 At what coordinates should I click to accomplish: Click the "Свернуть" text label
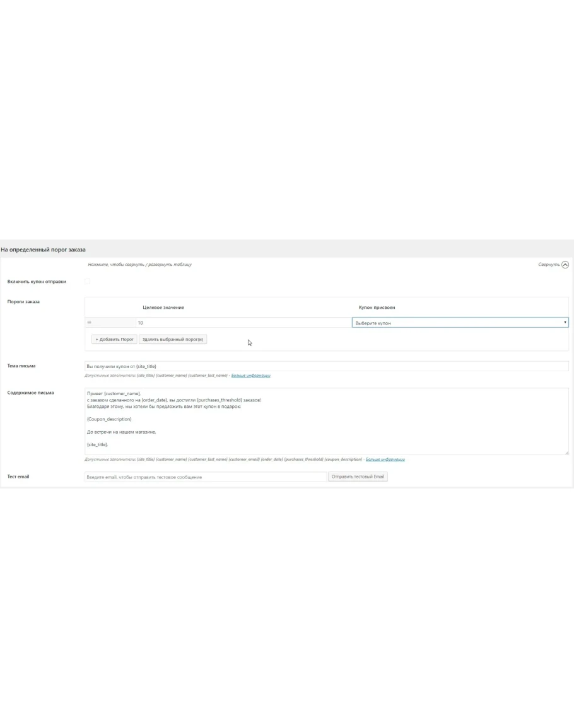coord(548,265)
